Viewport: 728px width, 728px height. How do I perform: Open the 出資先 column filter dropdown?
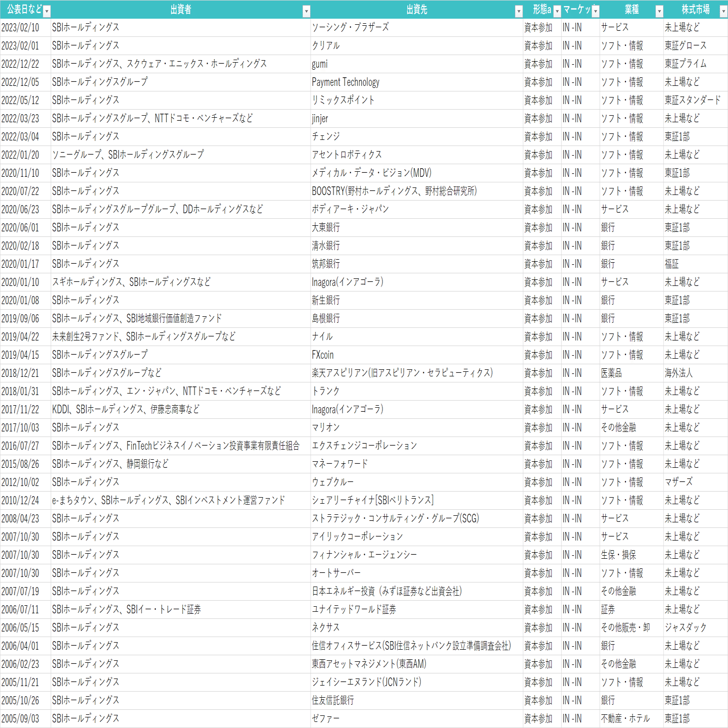pyautogui.click(x=519, y=11)
